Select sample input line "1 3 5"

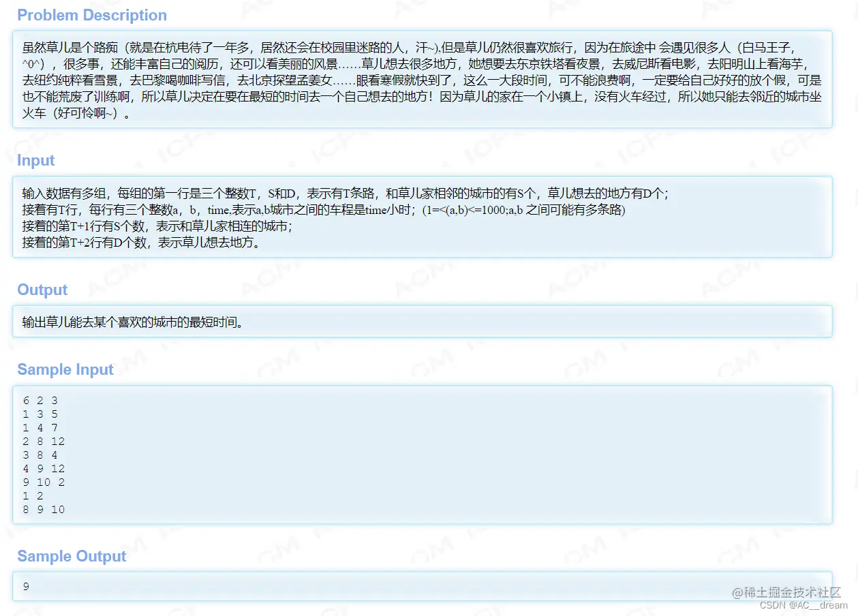click(x=40, y=414)
